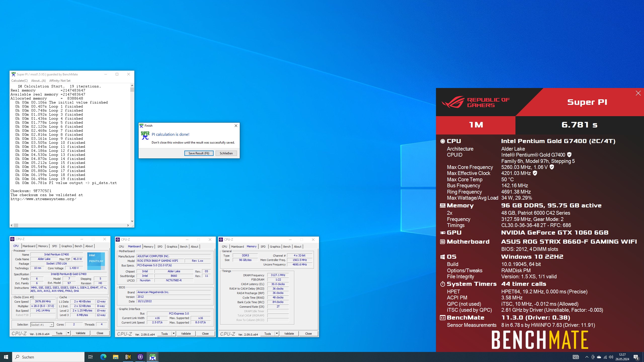Click the Super PI horizontal scroll left arrow
The image size is (644, 362).
coord(12,225)
